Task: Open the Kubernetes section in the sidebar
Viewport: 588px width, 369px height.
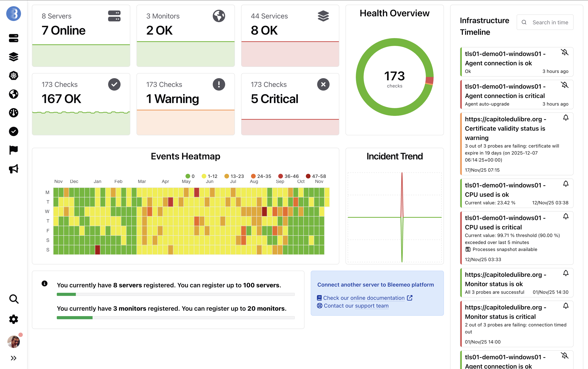Action: pos(13,76)
